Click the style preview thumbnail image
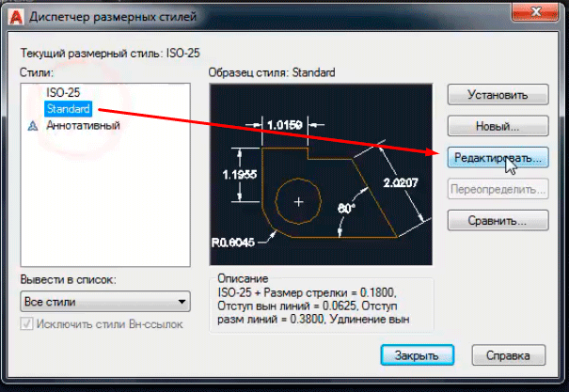This screenshot has height=392, width=569. click(x=321, y=175)
